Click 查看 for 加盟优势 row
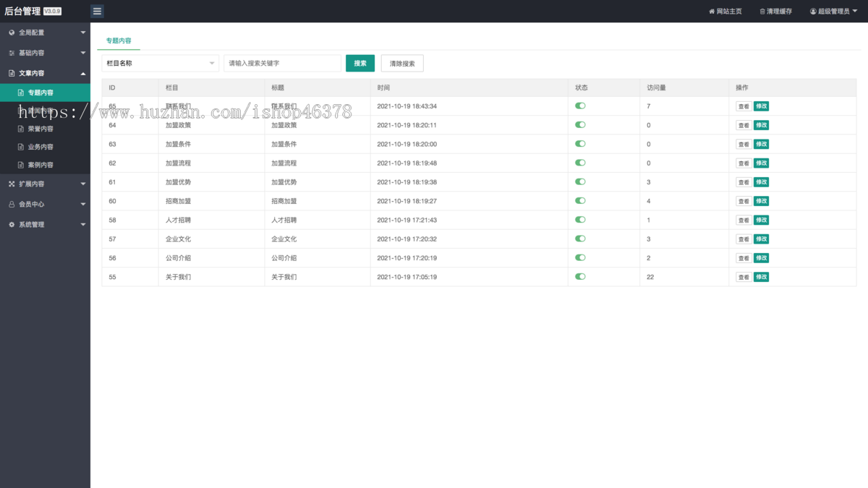 744,182
